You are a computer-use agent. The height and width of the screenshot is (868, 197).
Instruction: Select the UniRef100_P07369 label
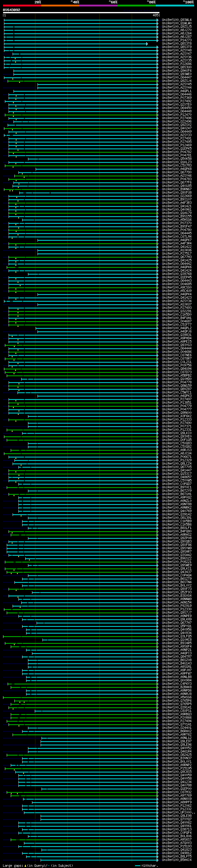[176, 98]
